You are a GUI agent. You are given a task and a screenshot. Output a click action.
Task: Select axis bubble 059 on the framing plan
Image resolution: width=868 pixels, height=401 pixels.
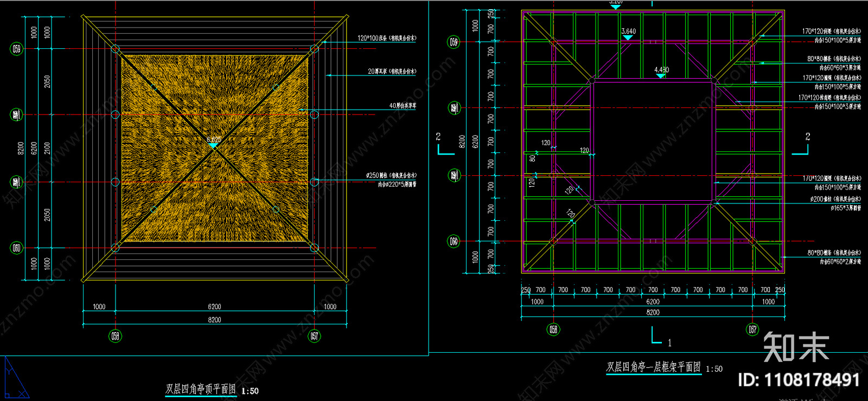pos(454,42)
